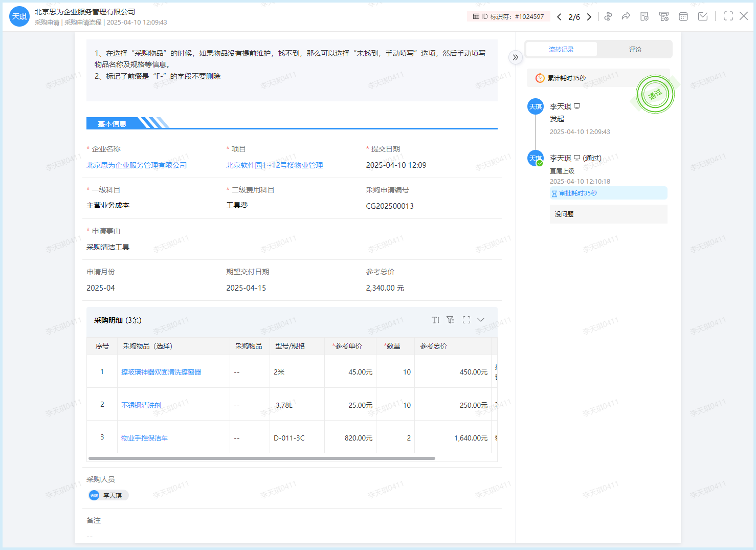Click the 李天琪 purchaser tag
The height and width of the screenshot is (550, 756).
click(108, 495)
